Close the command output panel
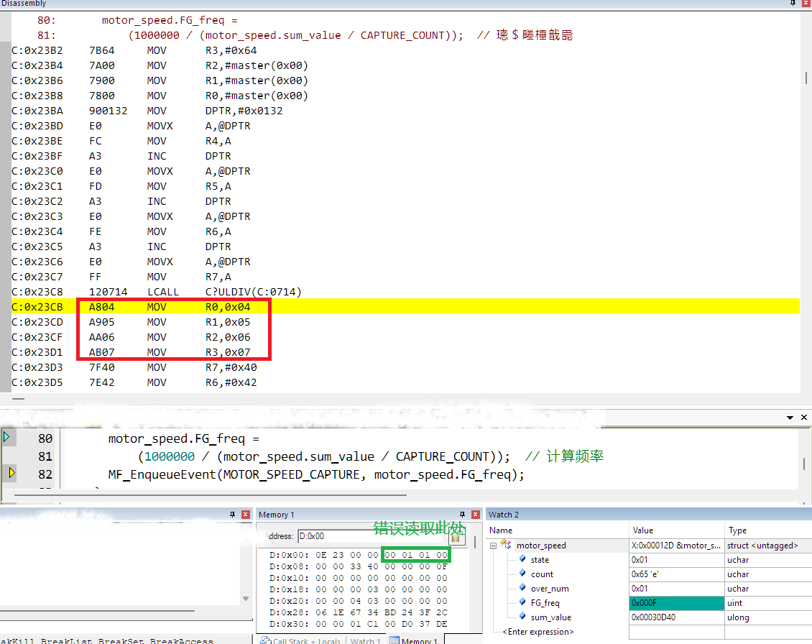This screenshot has width=812, height=644. (x=246, y=515)
